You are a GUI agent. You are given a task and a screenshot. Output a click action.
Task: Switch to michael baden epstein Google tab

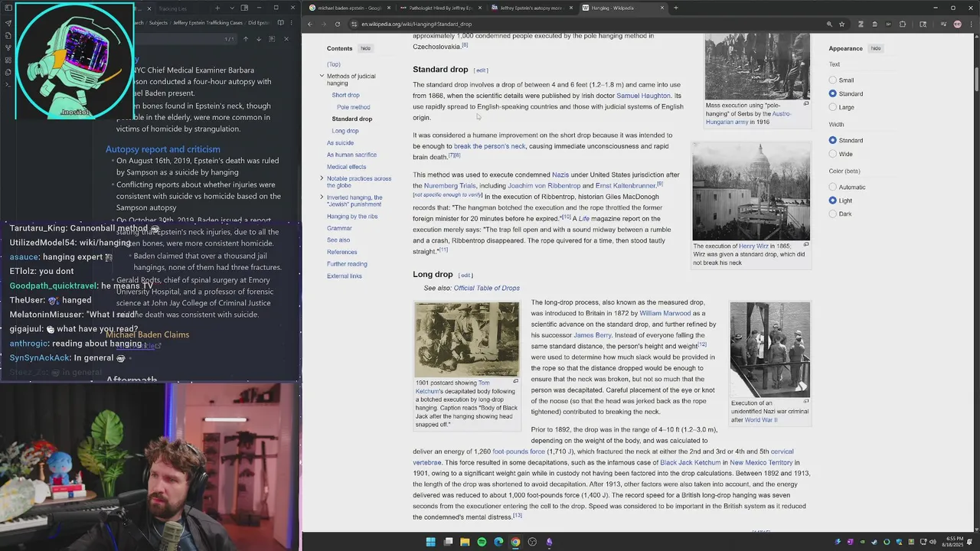pos(349,8)
